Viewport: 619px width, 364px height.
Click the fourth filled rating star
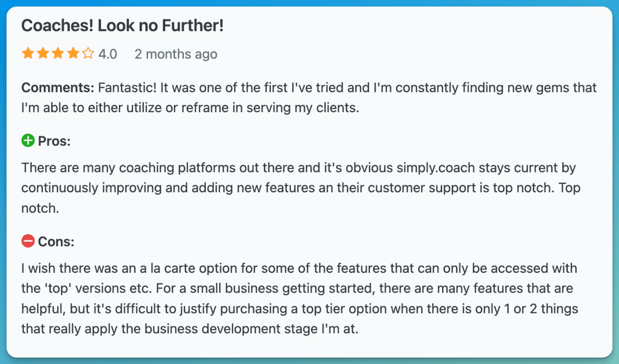point(73,53)
